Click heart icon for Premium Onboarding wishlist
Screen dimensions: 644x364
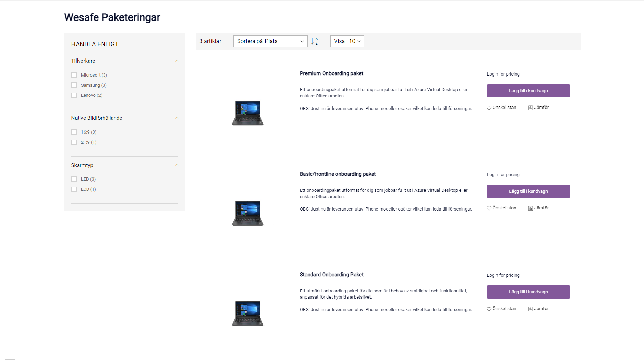(489, 108)
